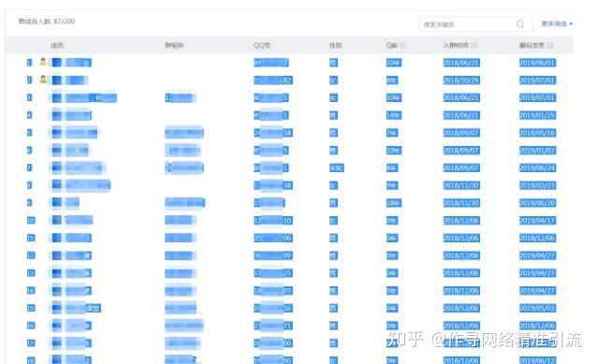Click the 2018/10/29 join date in row 2

click(461, 80)
